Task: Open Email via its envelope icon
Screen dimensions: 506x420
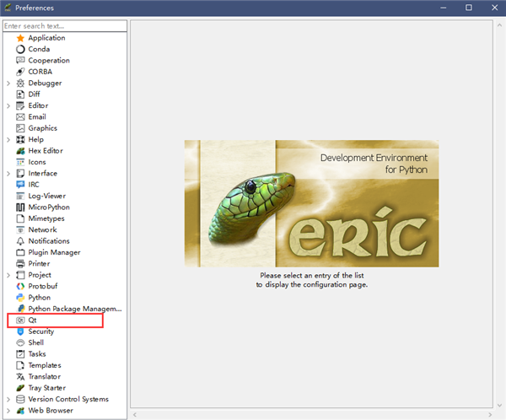Action: pyautogui.click(x=20, y=117)
